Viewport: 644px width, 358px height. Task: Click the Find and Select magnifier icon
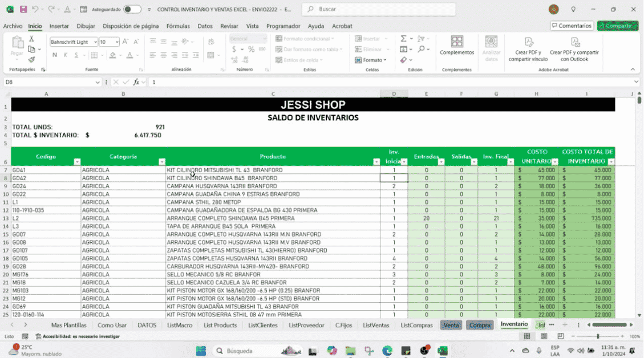421,49
